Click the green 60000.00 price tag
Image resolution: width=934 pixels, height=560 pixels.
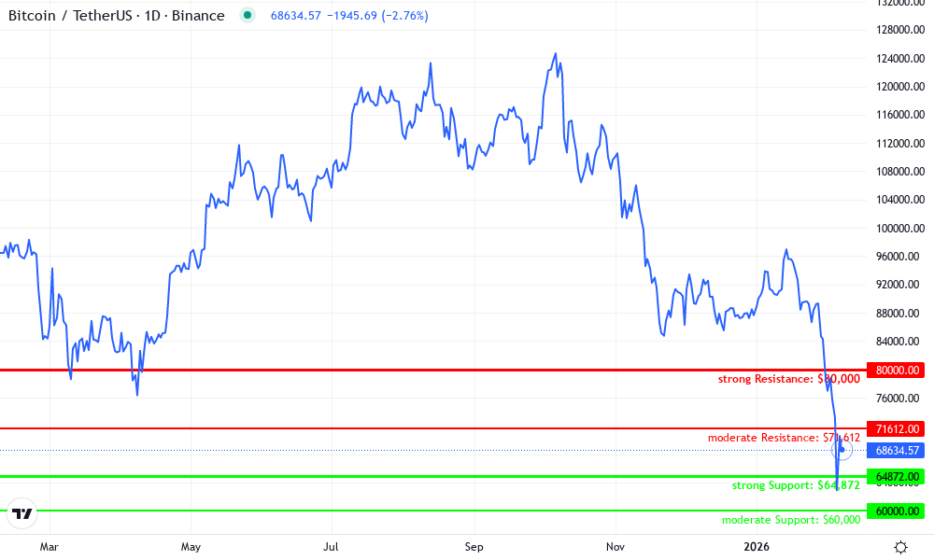pos(896,511)
